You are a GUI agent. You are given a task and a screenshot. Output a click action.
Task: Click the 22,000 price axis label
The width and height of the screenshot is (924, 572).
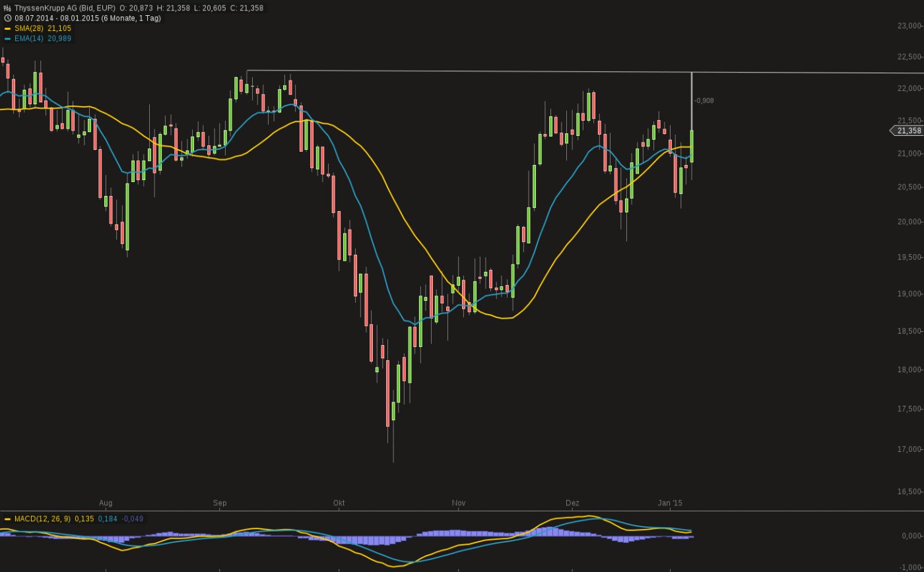tap(909, 88)
